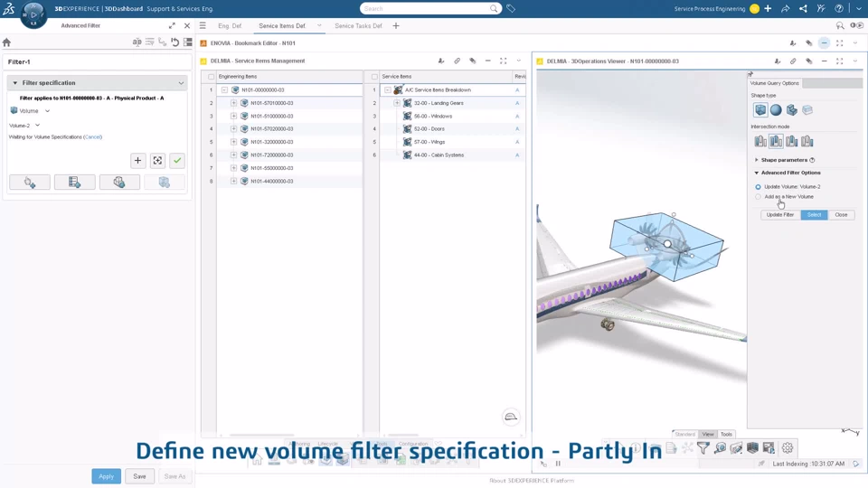Screen dimensions: 868x488
Task: Click in the top search field
Action: click(x=425, y=9)
